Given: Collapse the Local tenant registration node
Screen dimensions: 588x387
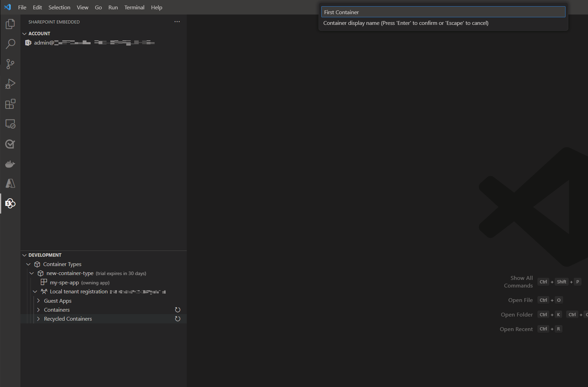Looking at the screenshot, I should (35, 292).
